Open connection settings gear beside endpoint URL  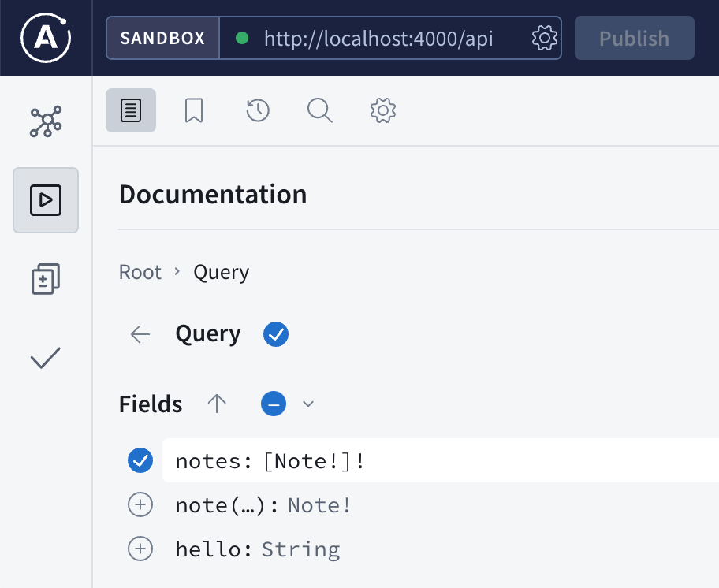click(545, 38)
